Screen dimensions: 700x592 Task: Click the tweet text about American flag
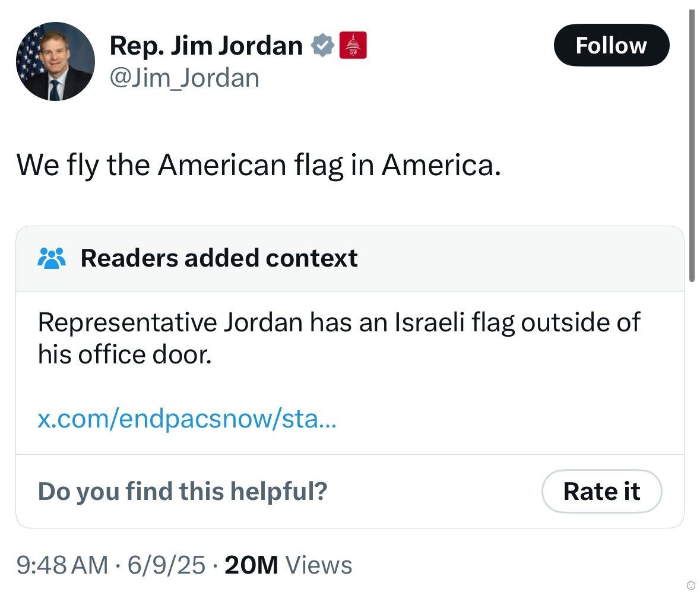point(258,165)
